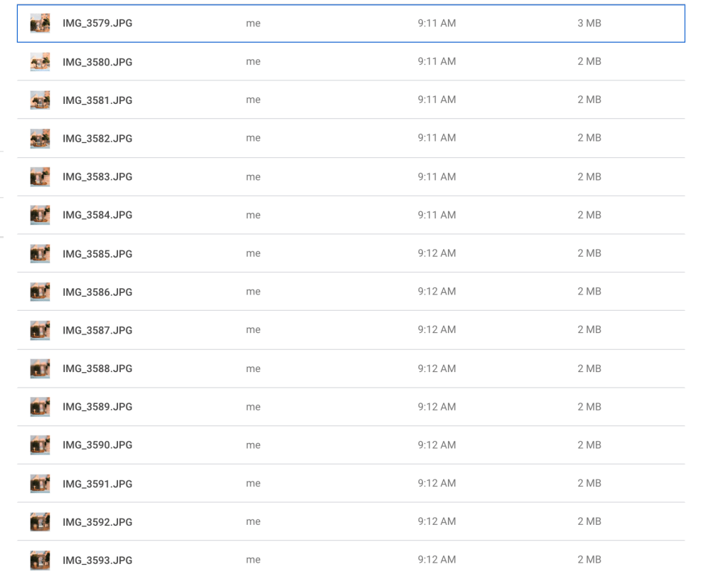Select file name IMG_3585.JPG

(97, 254)
